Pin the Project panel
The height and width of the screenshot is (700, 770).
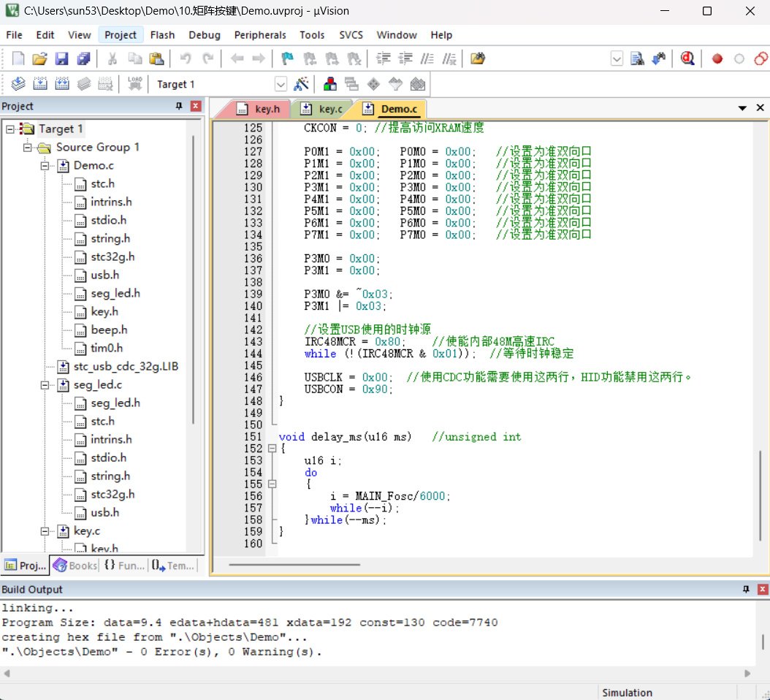point(179,106)
